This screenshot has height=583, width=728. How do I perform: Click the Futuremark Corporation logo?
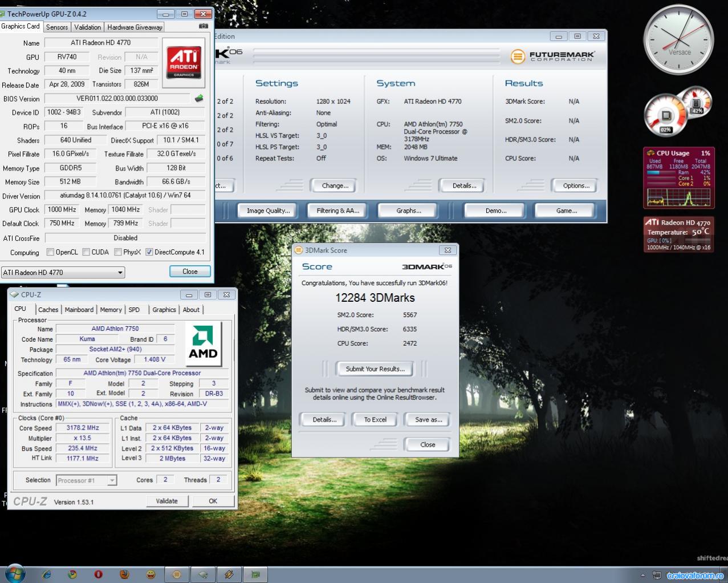pyautogui.click(x=553, y=56)
